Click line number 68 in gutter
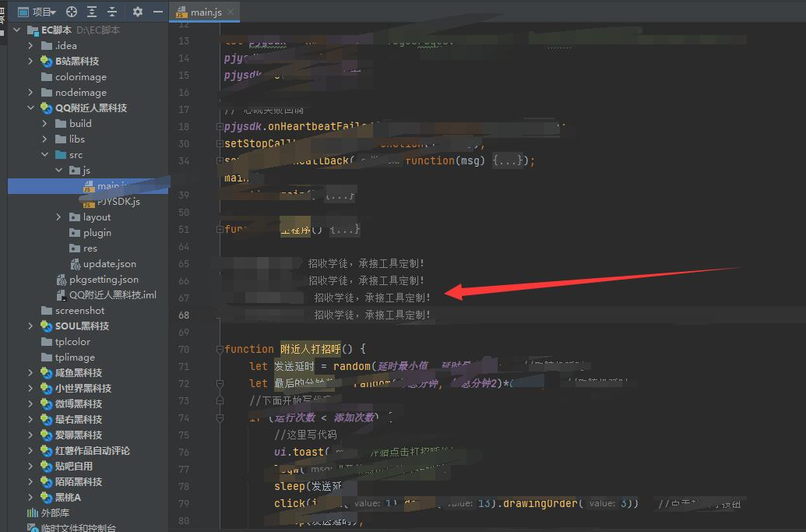The image size is (806, 532). point(184,315)
